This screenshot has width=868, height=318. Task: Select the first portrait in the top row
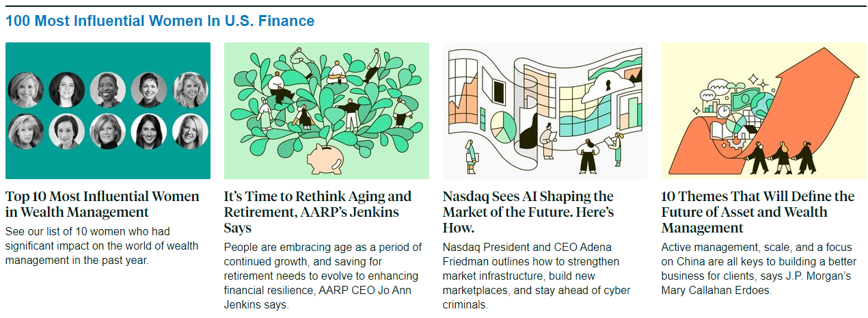pyautogui.click(x=26, y=90)
